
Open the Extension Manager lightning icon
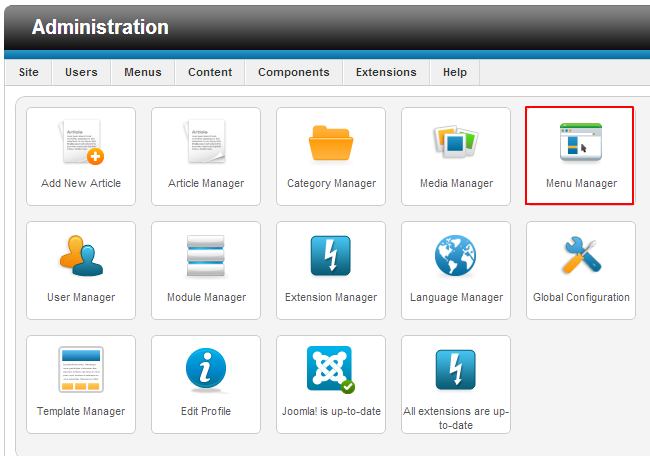331,256
